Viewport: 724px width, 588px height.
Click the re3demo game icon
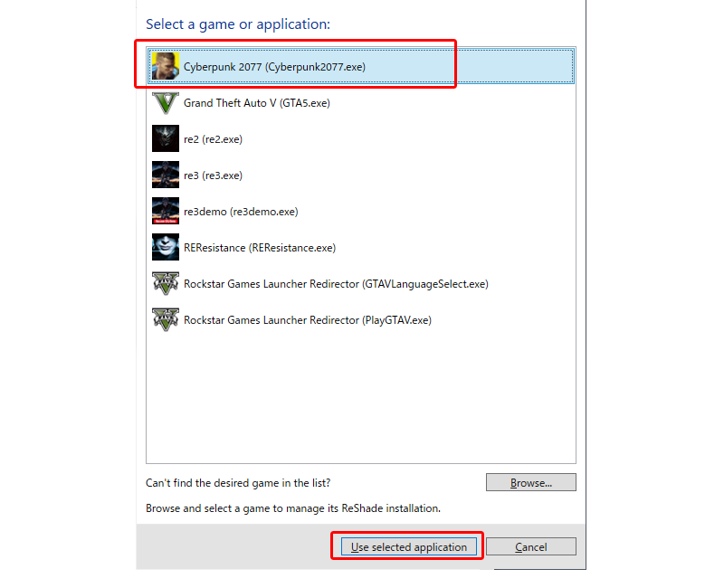tap(166, 211)
